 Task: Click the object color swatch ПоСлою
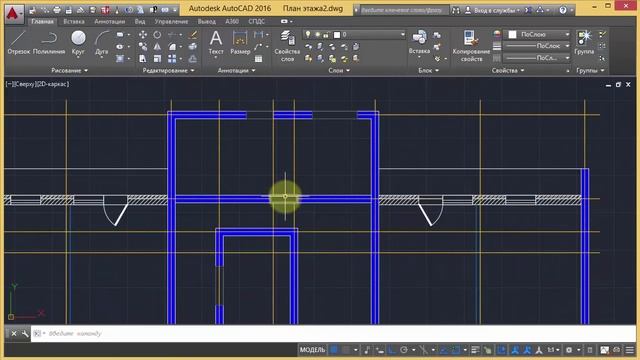coord(513,35)
